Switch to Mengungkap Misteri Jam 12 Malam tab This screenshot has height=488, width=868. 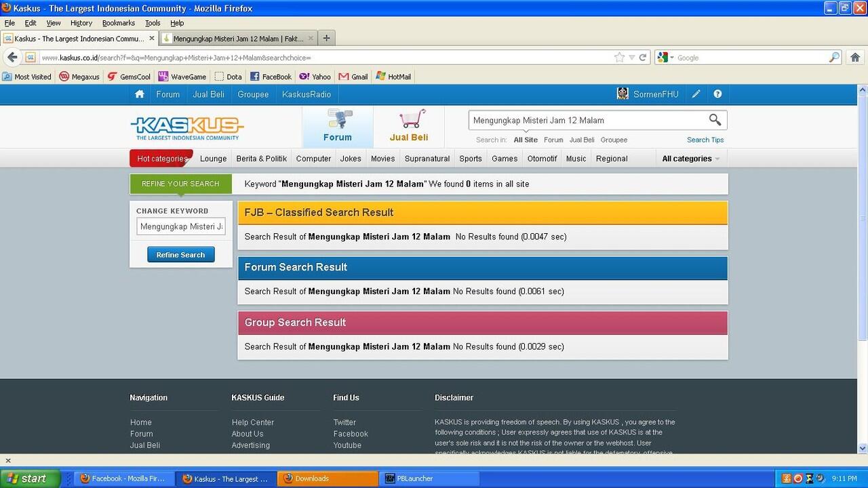tap(238, 39)
